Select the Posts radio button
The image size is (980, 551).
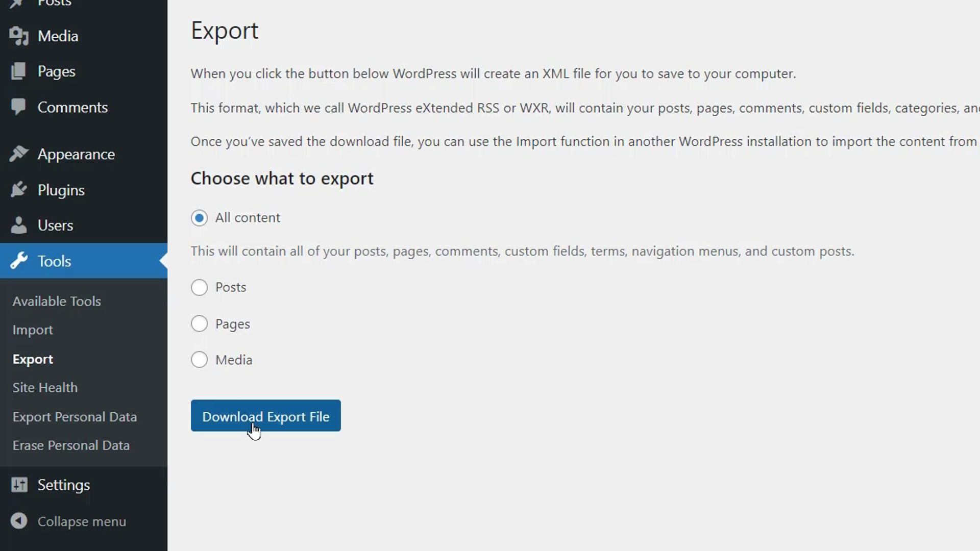coord(199,287)
